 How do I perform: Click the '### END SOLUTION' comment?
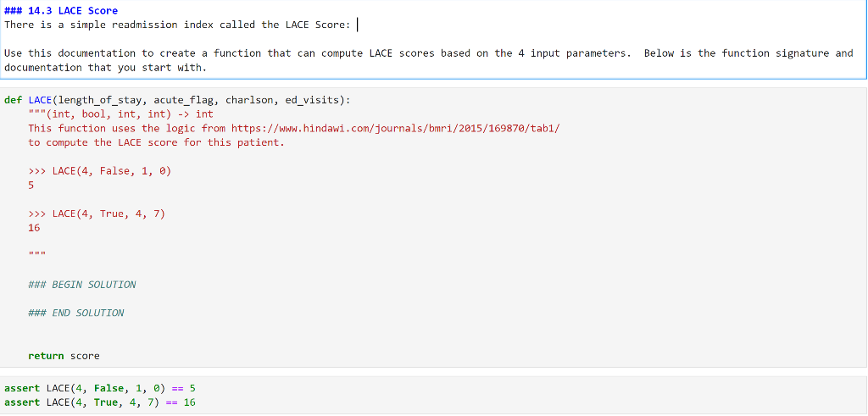click(x=75, y=313)
